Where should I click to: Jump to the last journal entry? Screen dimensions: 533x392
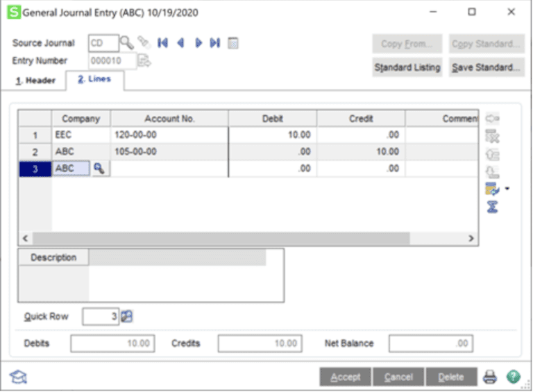pos(215,43)
